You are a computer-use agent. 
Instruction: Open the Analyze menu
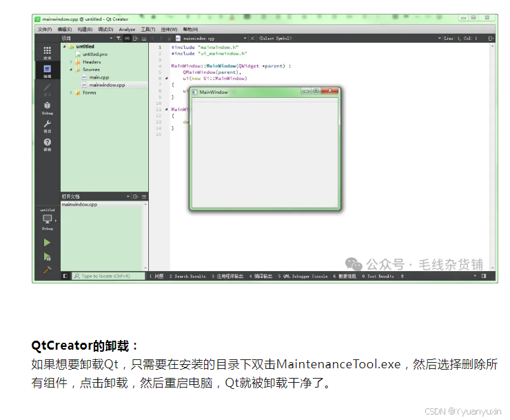(x=127, y=29)
